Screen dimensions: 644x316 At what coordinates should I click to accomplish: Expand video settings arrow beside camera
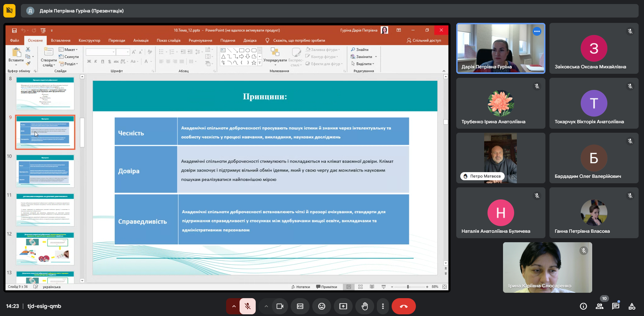point(266,306)
